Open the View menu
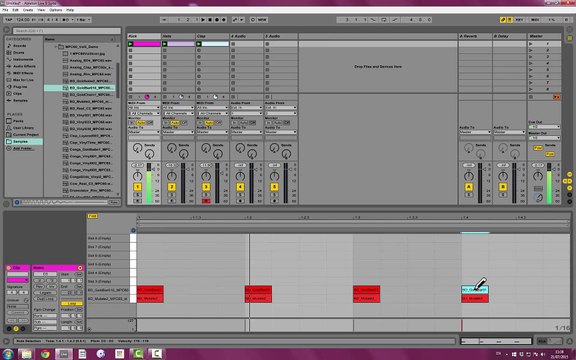This screenshot has width=576, height=360. 42,10
